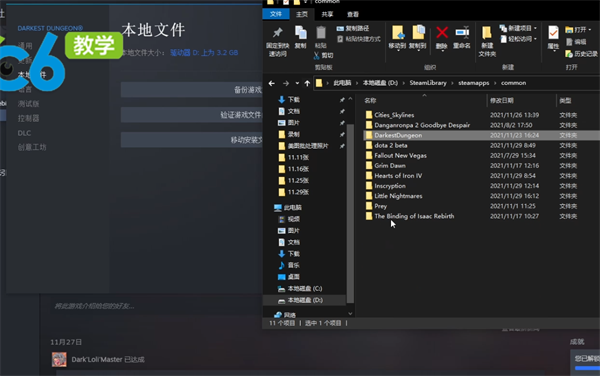
Task: Click the red 删除 X icon
Action: click(442, 33)
